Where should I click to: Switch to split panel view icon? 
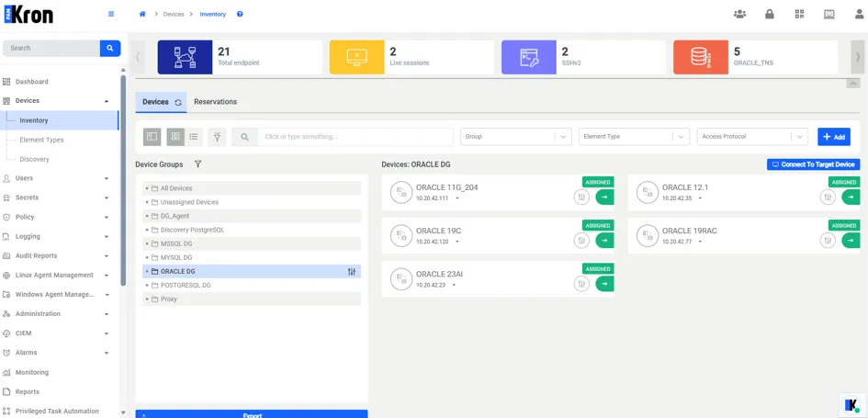click(152, 137)
